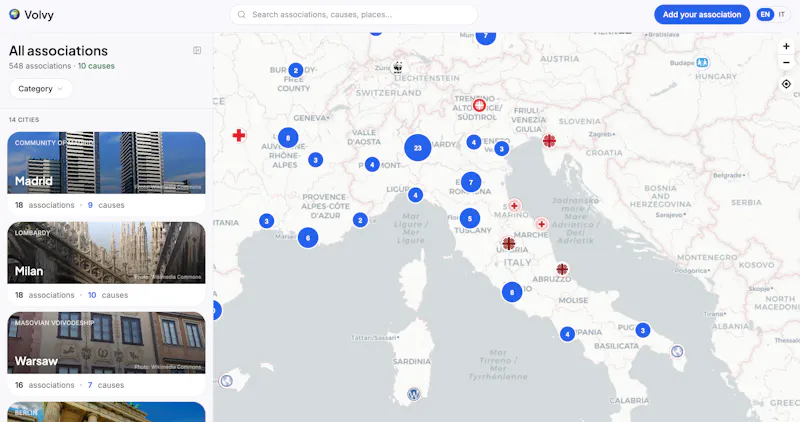
Task: Open the 3 cluster in Puglia
Action: (x=643, y=330)
